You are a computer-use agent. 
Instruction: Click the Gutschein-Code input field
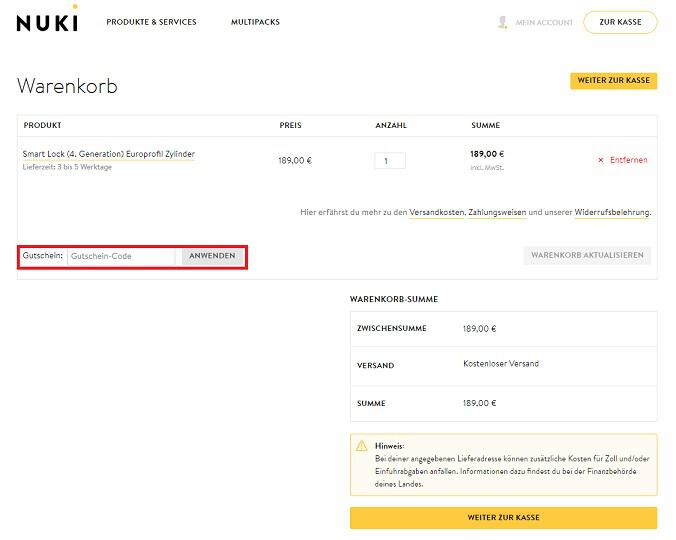point(121,256)
